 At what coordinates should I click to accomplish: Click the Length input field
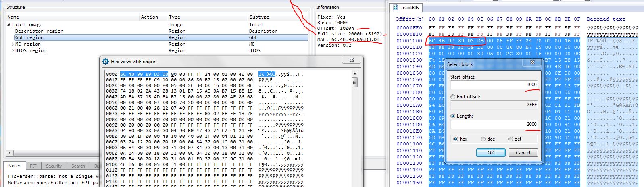pos(494,124)
